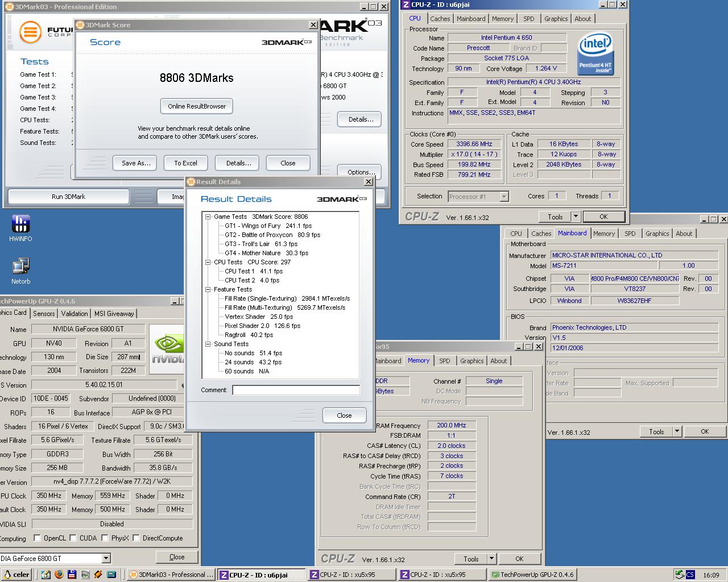
Task: Click Details button in 3DMark Score dialog
Action: 238,163
